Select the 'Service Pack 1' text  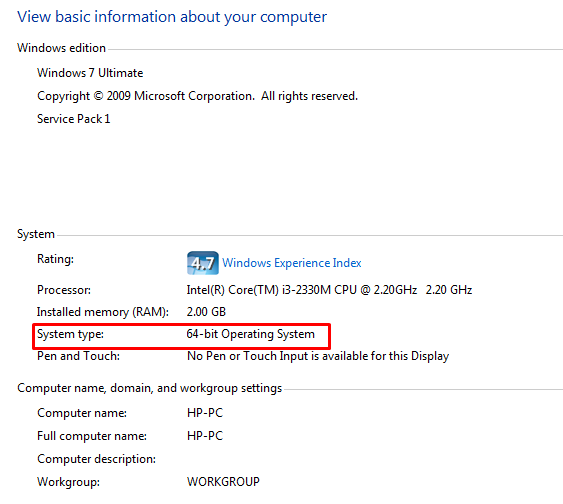coord(74,119)
